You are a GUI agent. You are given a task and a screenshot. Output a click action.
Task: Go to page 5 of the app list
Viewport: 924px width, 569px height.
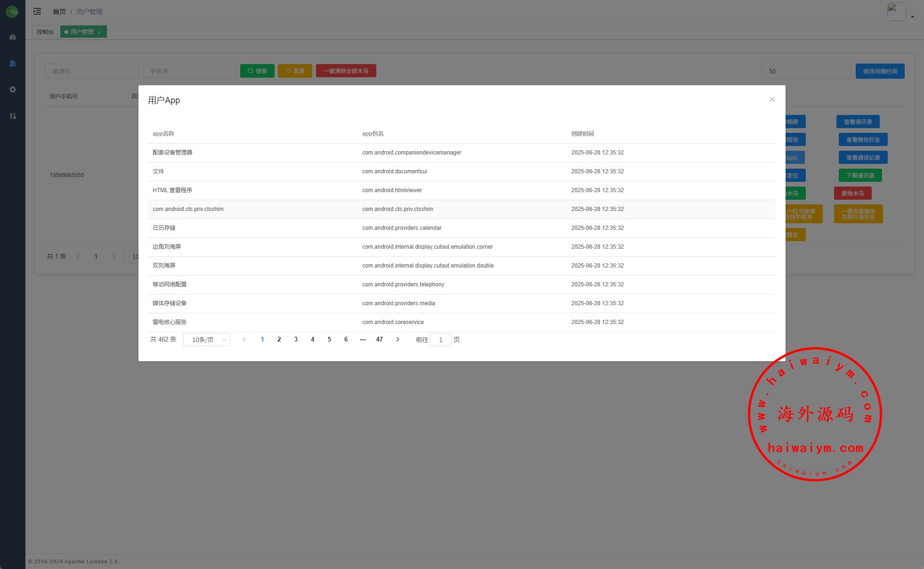coord(329,340)
